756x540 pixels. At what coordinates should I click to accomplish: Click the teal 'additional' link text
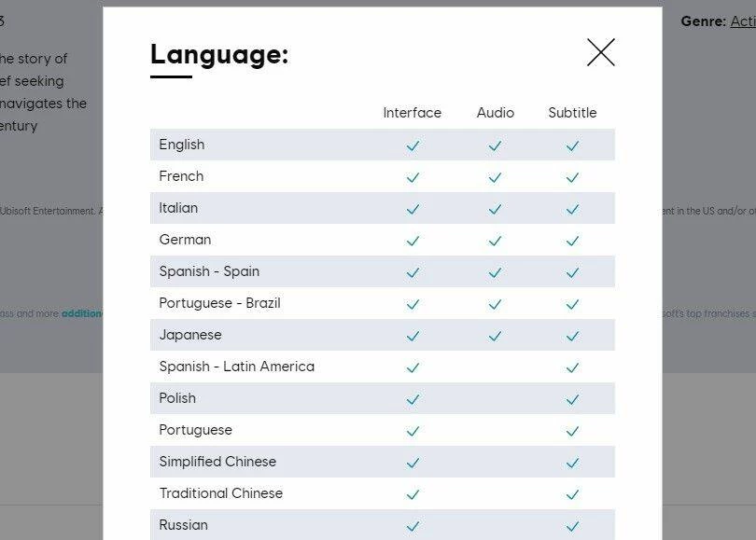[x=82, y=314]
